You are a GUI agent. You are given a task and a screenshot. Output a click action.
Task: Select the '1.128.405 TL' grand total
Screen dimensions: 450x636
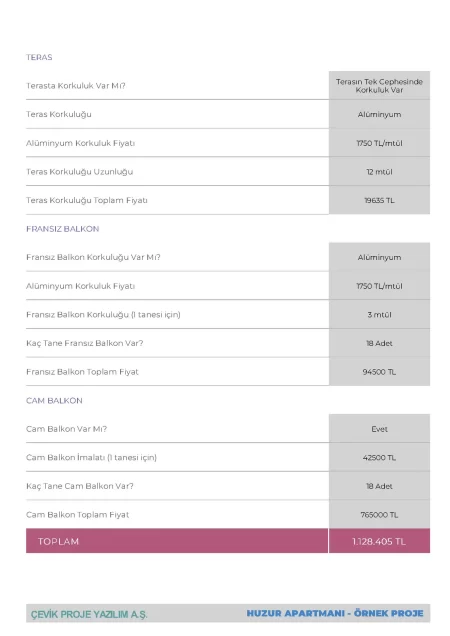tap(379, 541)
